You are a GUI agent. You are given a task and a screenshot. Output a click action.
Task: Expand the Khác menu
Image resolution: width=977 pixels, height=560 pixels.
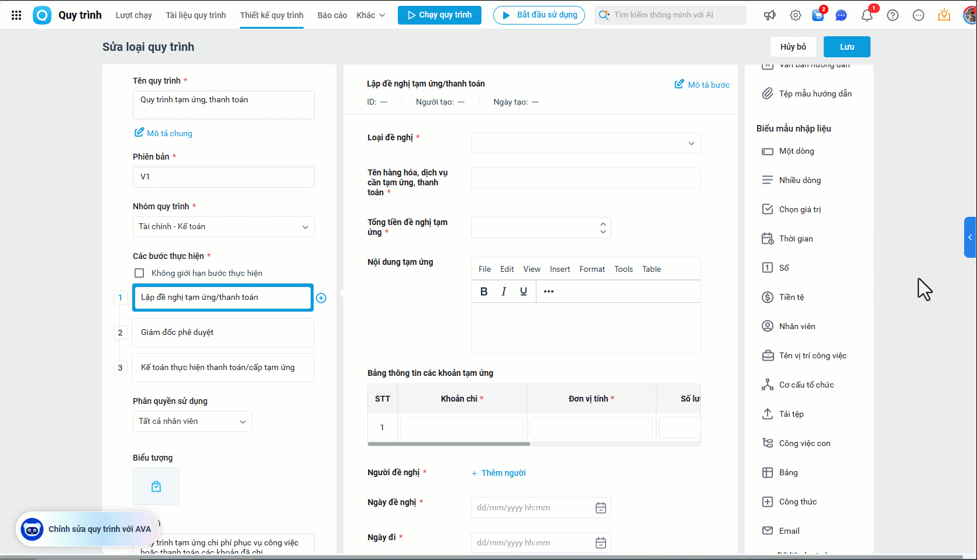coord(371,15)
